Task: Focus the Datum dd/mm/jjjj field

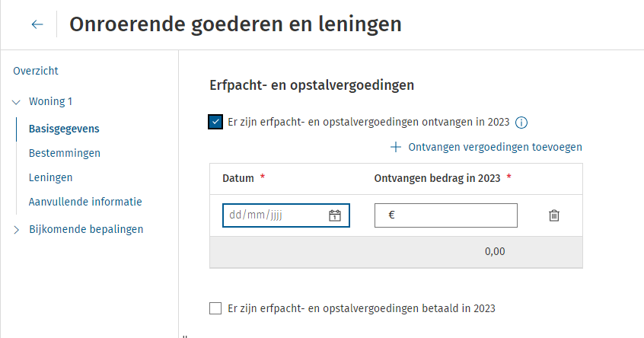Action: click(x=274, y=215)
